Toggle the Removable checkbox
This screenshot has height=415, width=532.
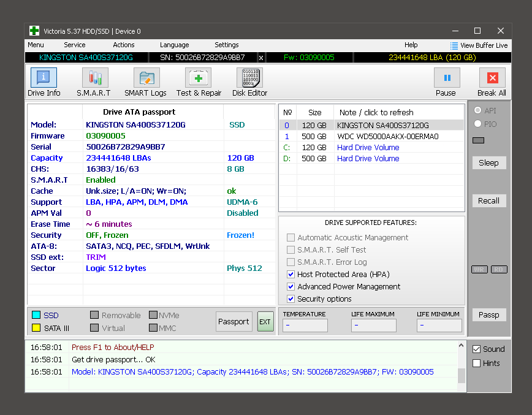pos(94,315)
